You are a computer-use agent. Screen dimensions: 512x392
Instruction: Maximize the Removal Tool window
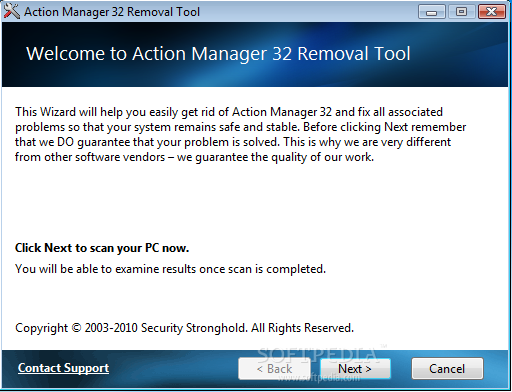tap(461, 12)
